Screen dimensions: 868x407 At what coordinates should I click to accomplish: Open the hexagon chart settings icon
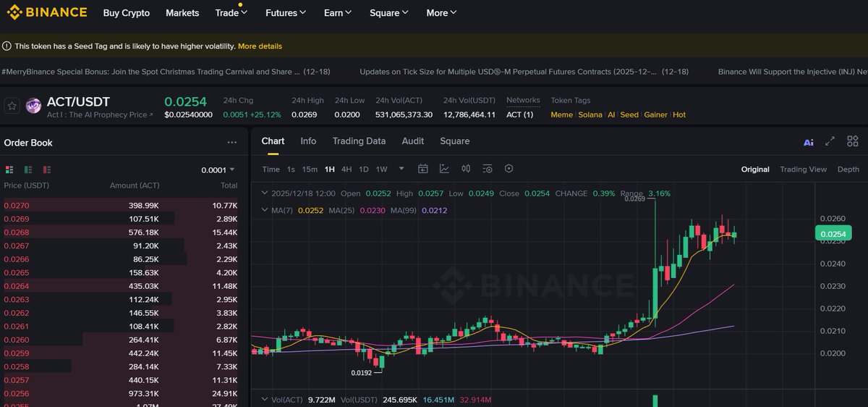[x=509, y=169]
